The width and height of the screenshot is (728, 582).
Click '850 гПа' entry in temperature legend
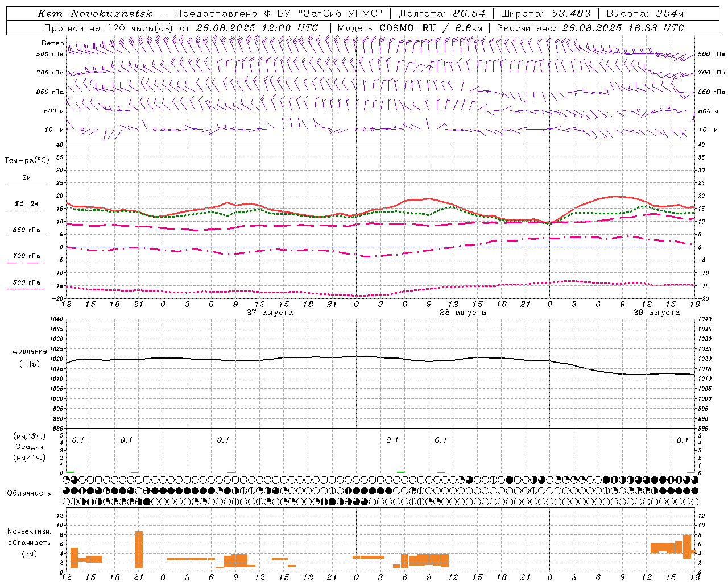pyautogui.click(x=27, y=230)
